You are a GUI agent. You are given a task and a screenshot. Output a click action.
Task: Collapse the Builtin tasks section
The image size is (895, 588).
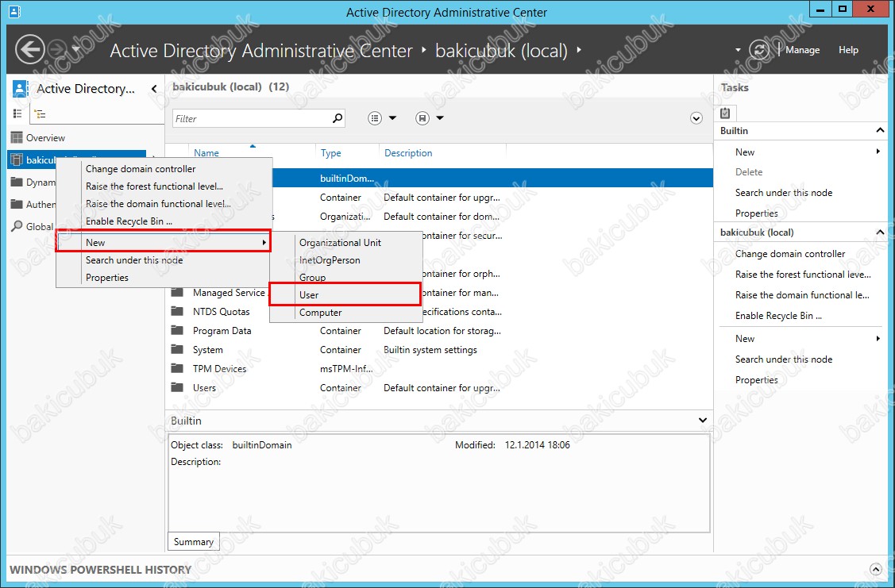point(880,131)
